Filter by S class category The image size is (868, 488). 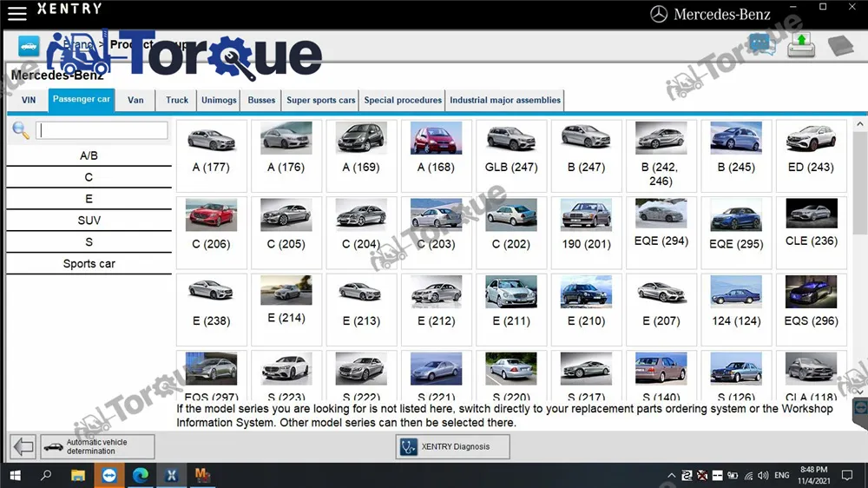click(x=89, y=242)
